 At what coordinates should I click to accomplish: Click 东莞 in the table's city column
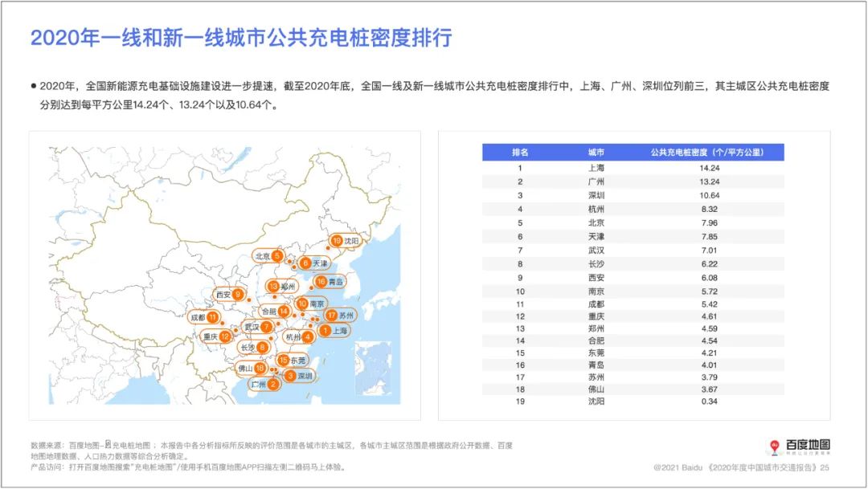(596, 353)
